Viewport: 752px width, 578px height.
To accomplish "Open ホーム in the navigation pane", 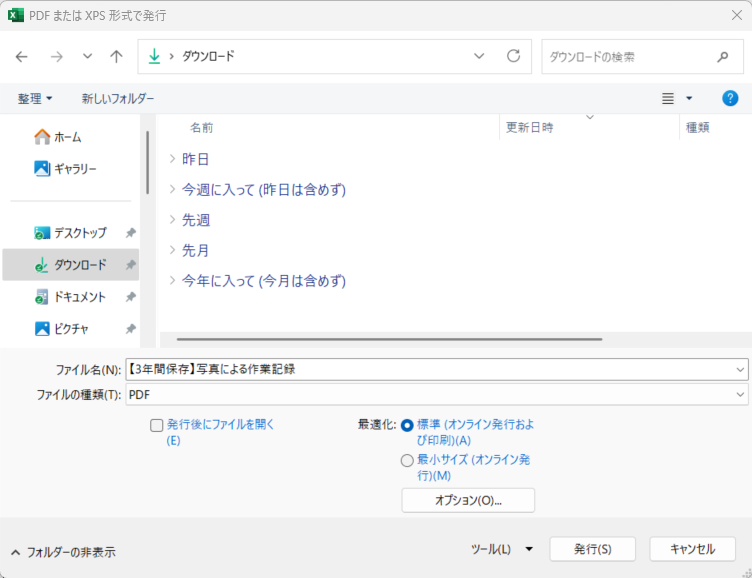I will tap(66, 137).
